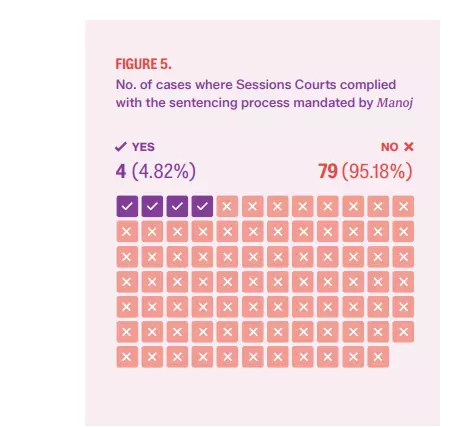Click the first X box in the bottom row
Screen dimensions: 470x427
click(x=127, y=357)
